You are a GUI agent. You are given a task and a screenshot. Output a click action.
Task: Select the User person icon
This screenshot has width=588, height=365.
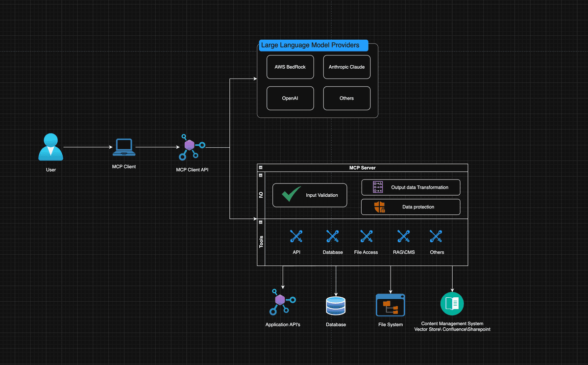[x=51, y=147]
